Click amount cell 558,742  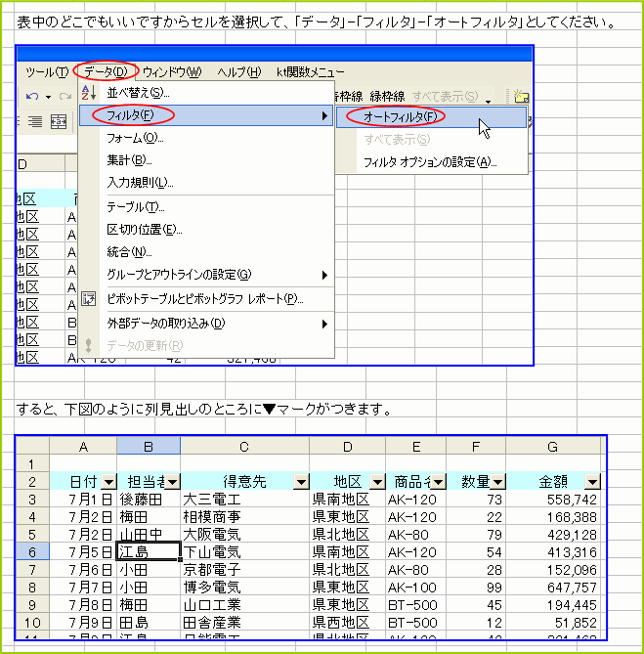click(553, 500)
